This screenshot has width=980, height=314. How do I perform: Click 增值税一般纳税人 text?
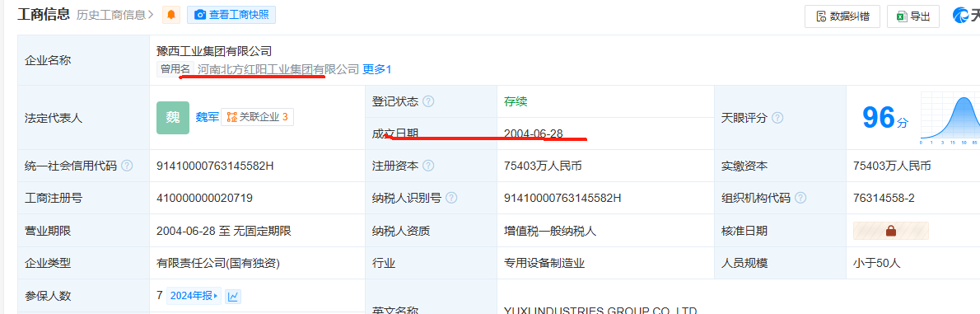click(x=550, y=231)
